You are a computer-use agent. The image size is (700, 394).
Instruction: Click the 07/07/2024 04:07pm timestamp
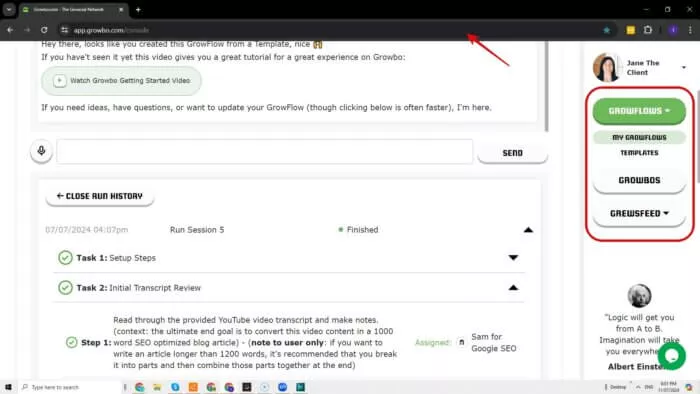[x=87, y=230]
